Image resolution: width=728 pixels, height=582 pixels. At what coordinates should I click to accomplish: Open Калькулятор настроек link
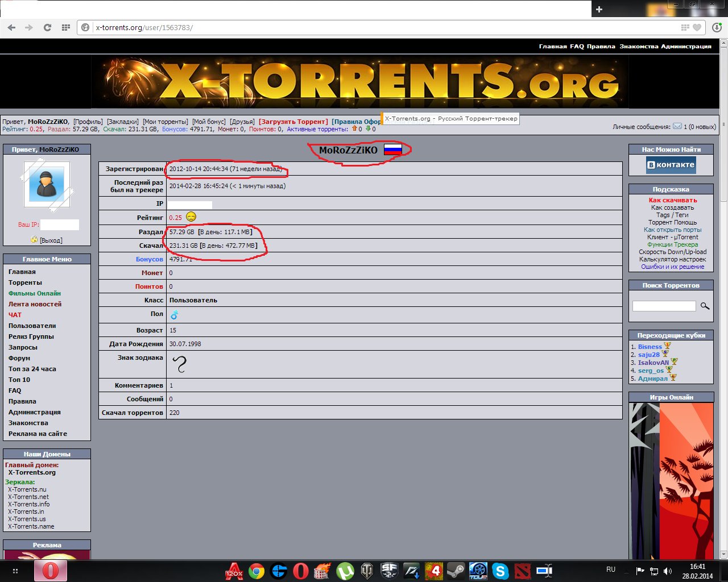click(673, 259)
